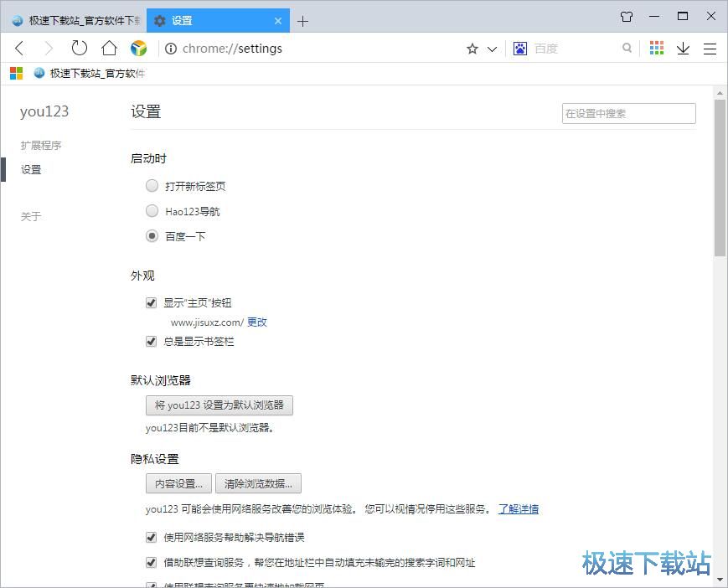The height and width of the screenshot is (588, 728).
Task: Open the 了解详情 link
Action: click(518, 509)
